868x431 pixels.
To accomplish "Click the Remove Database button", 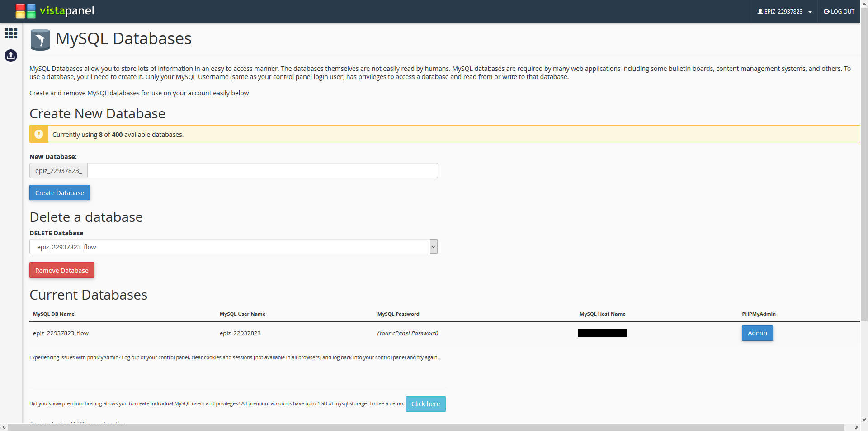I will coord(62,270).
